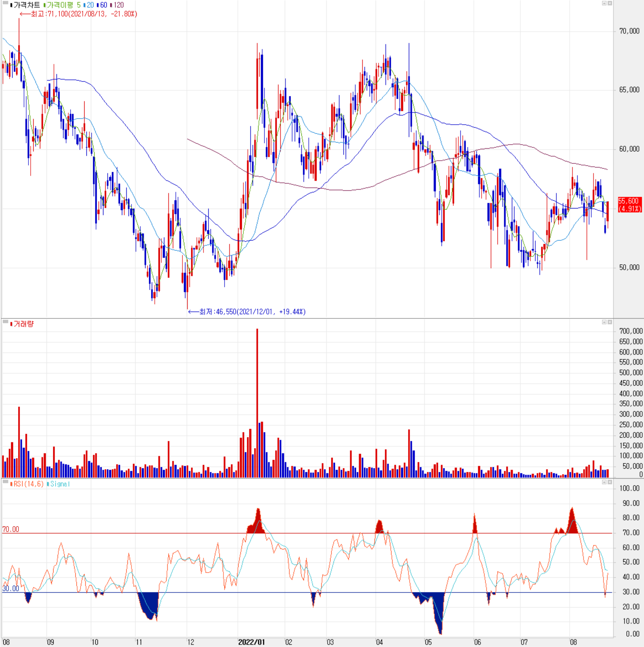Click the 700,000 volume axis label

point(631,331)
